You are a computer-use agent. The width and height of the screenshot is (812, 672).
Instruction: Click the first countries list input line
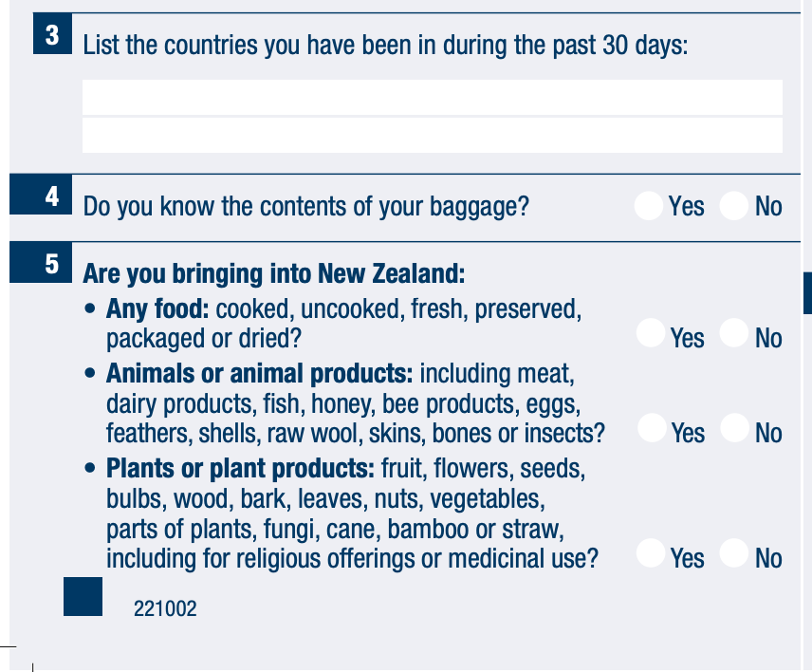433,97
